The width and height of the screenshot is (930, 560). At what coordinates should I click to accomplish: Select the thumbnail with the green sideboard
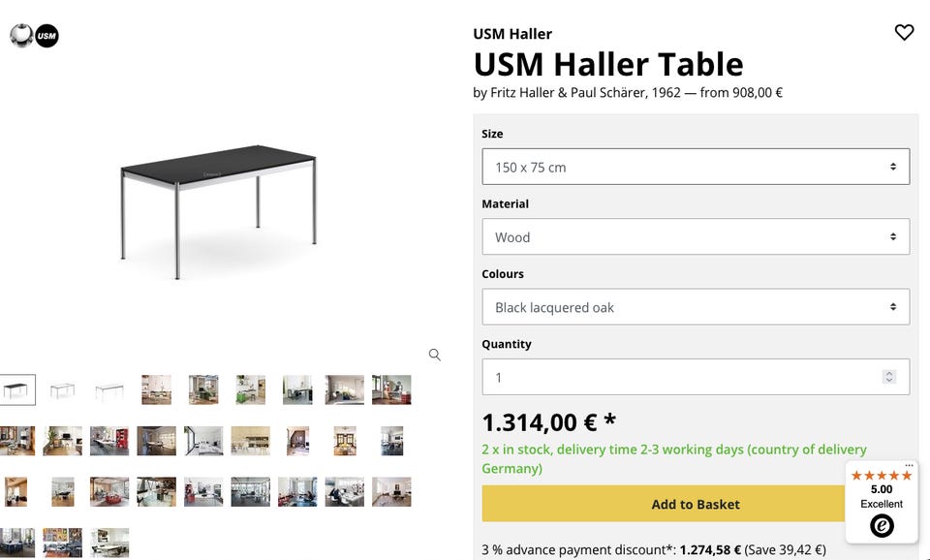[x=250, y=389]
